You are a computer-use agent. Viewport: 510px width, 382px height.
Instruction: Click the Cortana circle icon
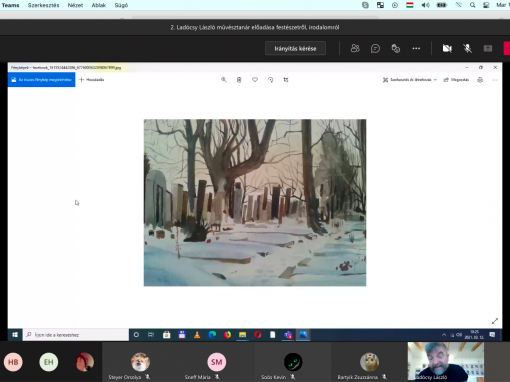[136, 335]
